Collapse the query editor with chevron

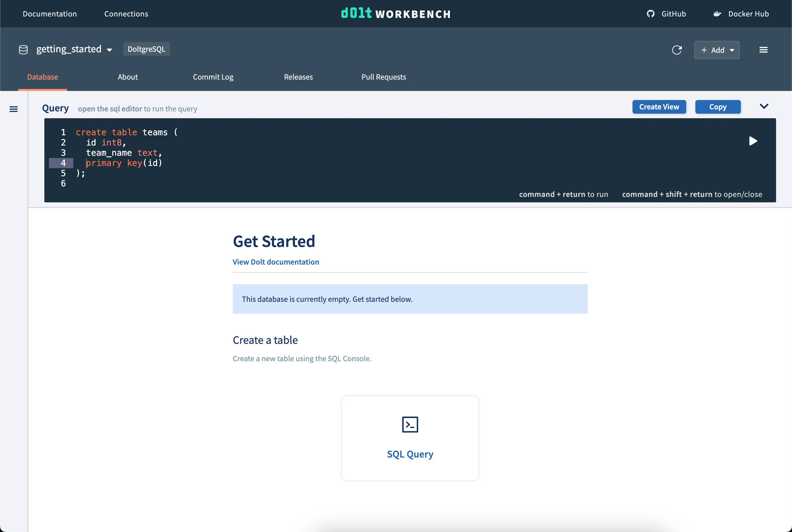click(764, 106)
